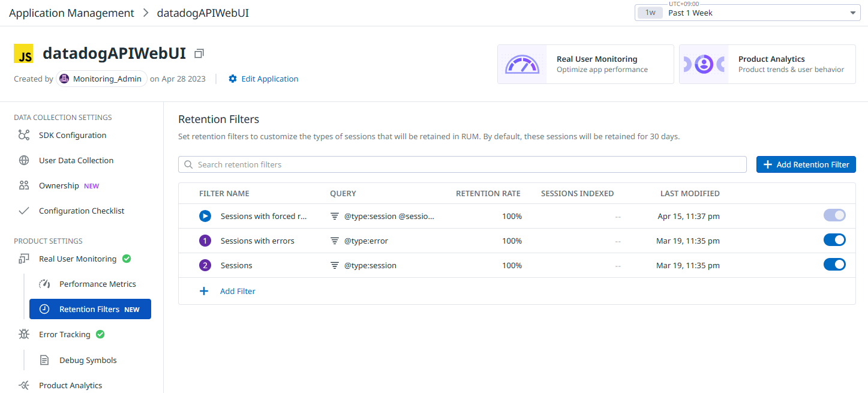The image size is (868, 393).
Task: Open the Real User Monitoring card
Action: [x=585, y=64]
